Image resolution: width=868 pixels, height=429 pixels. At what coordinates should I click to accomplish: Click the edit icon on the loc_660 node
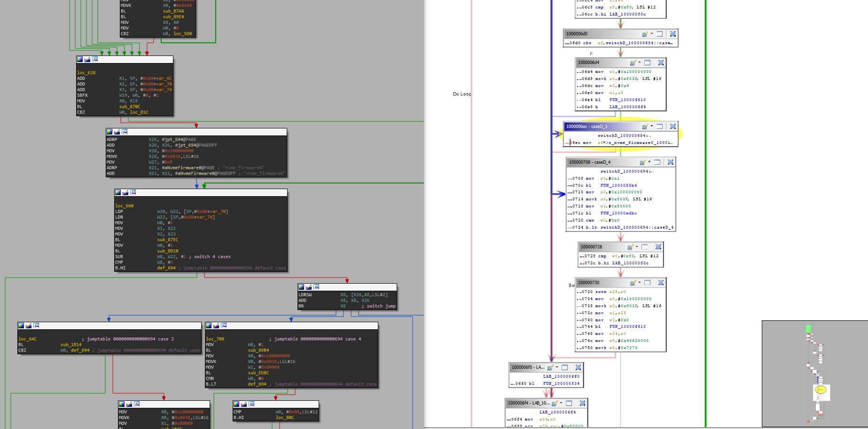[125, 192]
